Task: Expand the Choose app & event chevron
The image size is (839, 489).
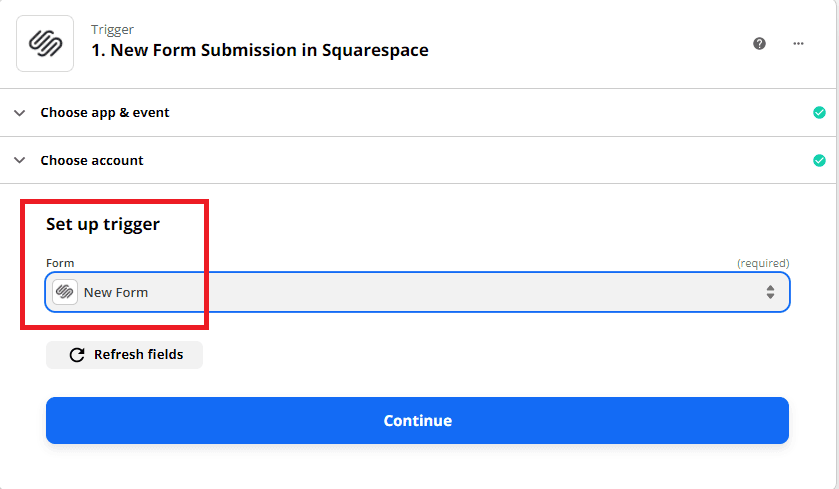Action: (19, 113)
